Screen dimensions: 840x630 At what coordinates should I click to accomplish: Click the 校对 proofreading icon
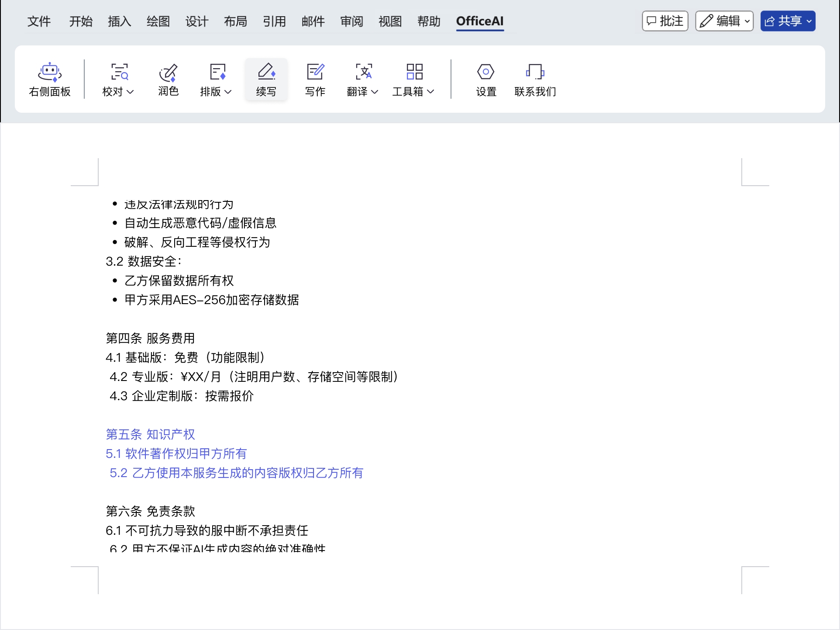pyautogui.click(x=119, y=72)
